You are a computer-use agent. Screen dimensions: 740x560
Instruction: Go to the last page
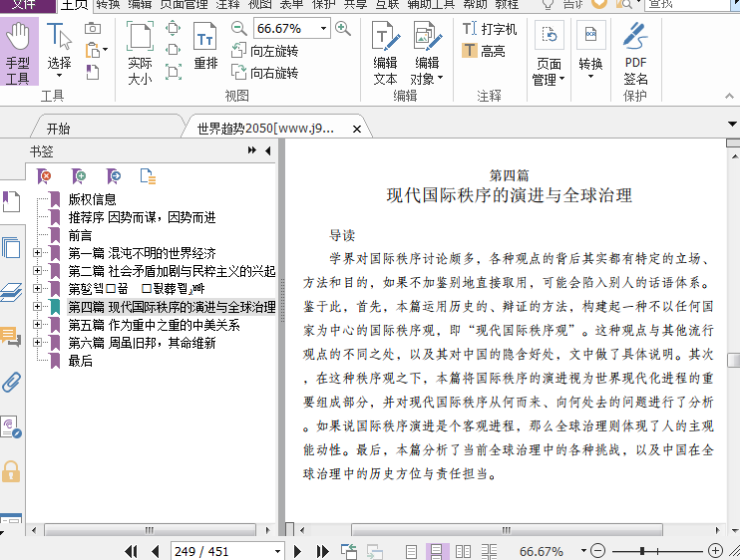pos(323,551)
